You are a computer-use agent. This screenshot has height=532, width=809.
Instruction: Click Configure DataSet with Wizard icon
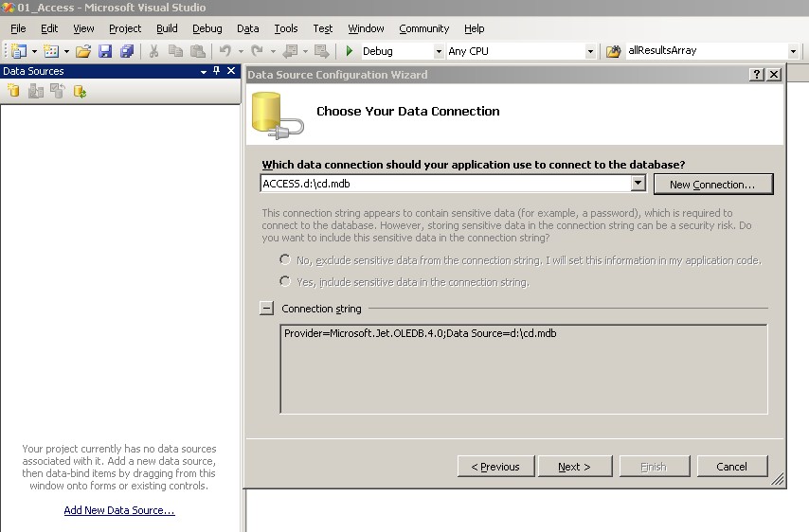(57, 91)
